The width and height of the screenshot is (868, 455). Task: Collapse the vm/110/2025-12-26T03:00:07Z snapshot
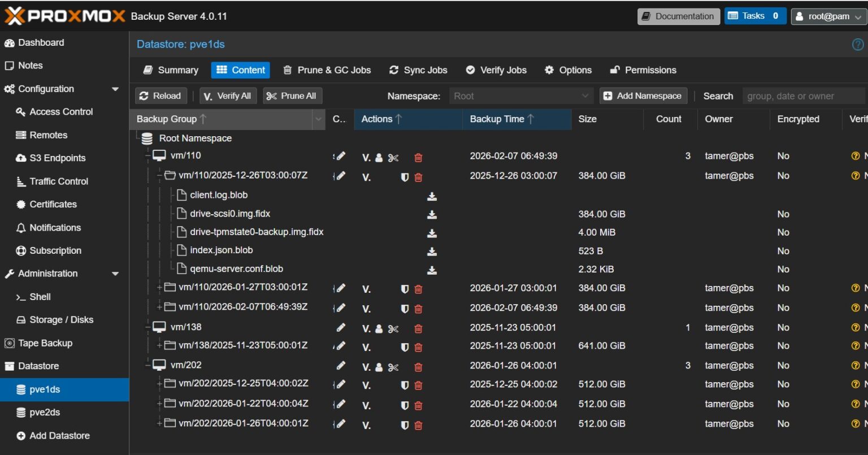point(160,175)
